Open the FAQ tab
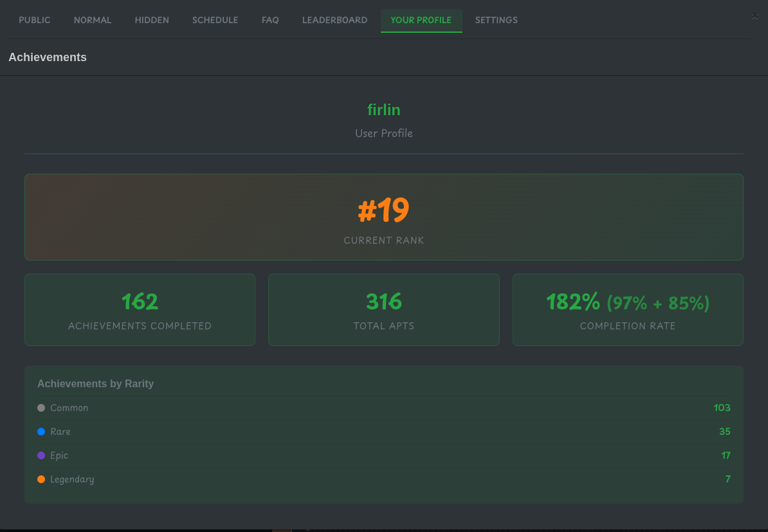The height and width of the screenshot is (532, 768). 270,20
